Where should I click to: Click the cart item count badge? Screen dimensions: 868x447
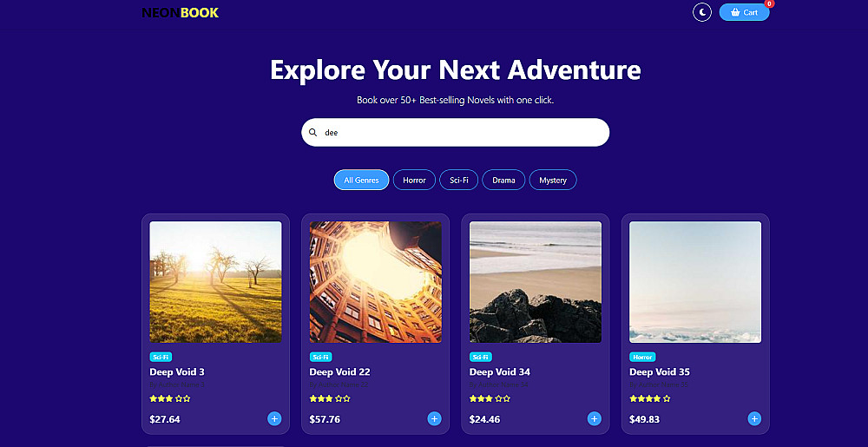pyautogui.click(x=769, y=3)
